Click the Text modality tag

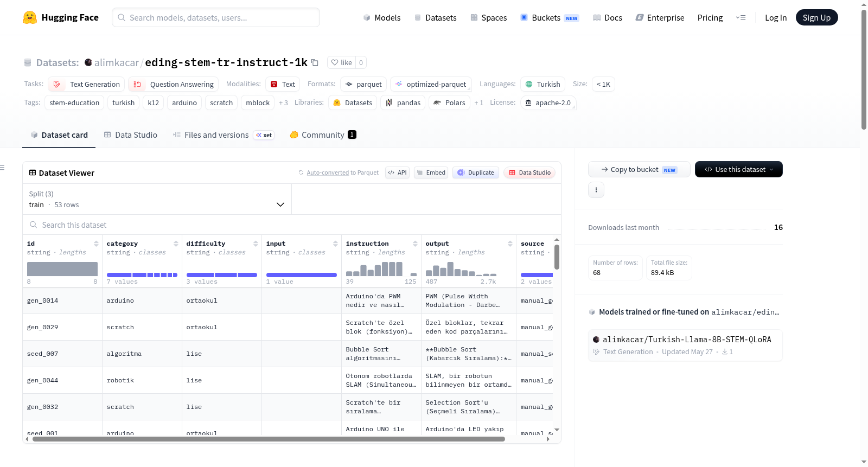[283, 84]
